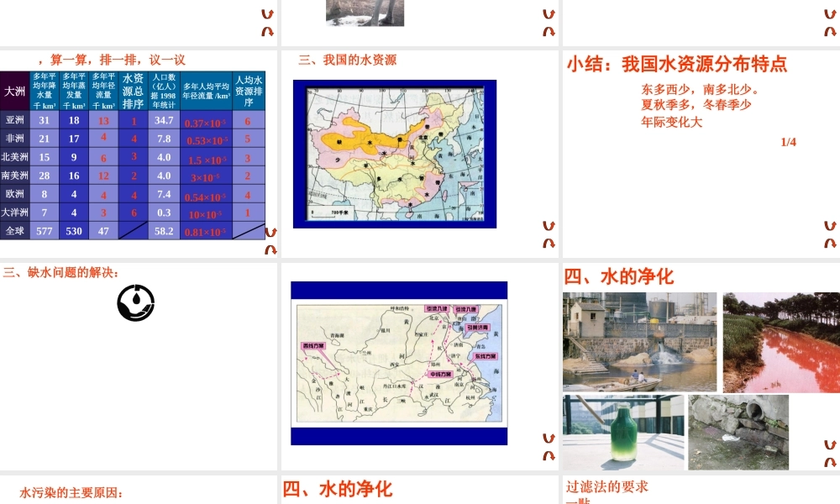Select the factory wastewater discharge photo
Screen dimensions: 840x504
[639, 342]
